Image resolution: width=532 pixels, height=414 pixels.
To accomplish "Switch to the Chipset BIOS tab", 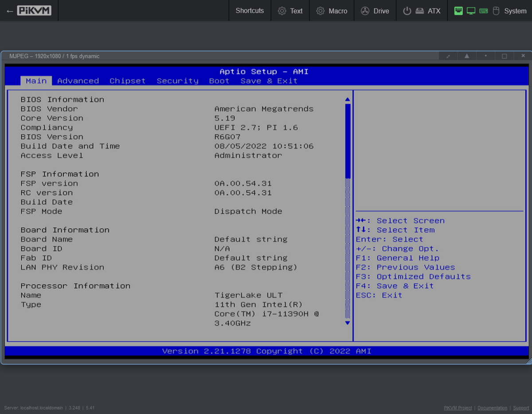I will click(128, 81).
